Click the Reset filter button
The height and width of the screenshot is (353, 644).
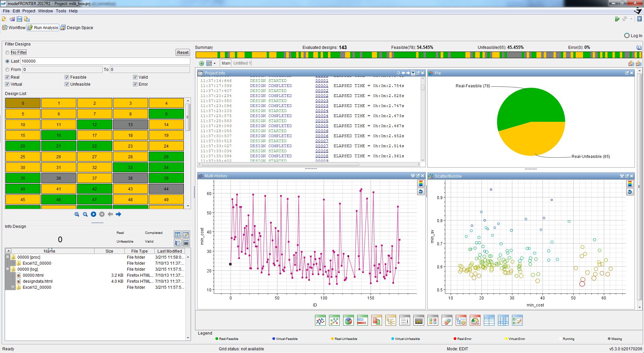(183, 53)
